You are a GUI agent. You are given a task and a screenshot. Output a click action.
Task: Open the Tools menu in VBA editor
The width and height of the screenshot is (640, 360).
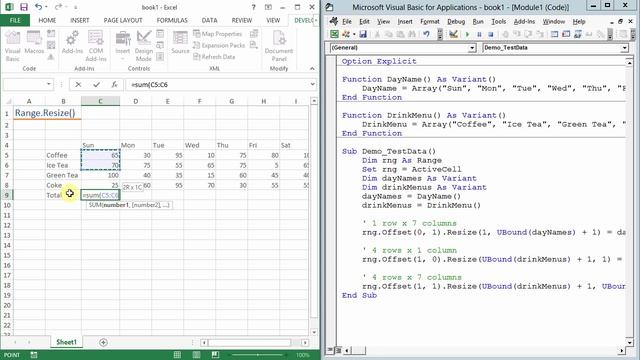498,22
